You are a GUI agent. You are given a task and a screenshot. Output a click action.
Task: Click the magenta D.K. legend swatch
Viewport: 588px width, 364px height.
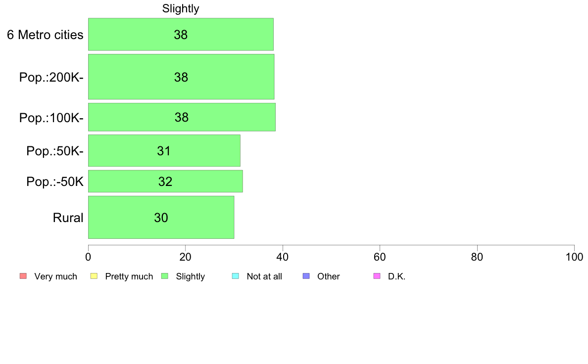(377, 276)
